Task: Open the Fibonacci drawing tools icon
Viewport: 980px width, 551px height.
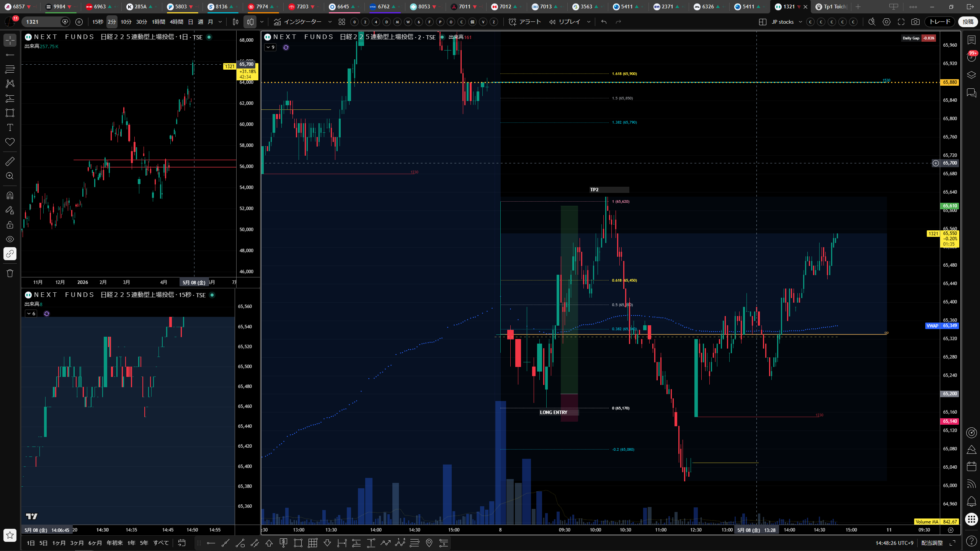Action: point(10,69)
